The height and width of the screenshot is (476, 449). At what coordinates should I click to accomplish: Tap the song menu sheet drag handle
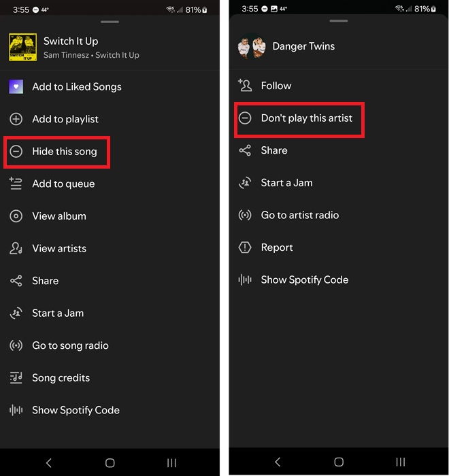coord(110,22)
